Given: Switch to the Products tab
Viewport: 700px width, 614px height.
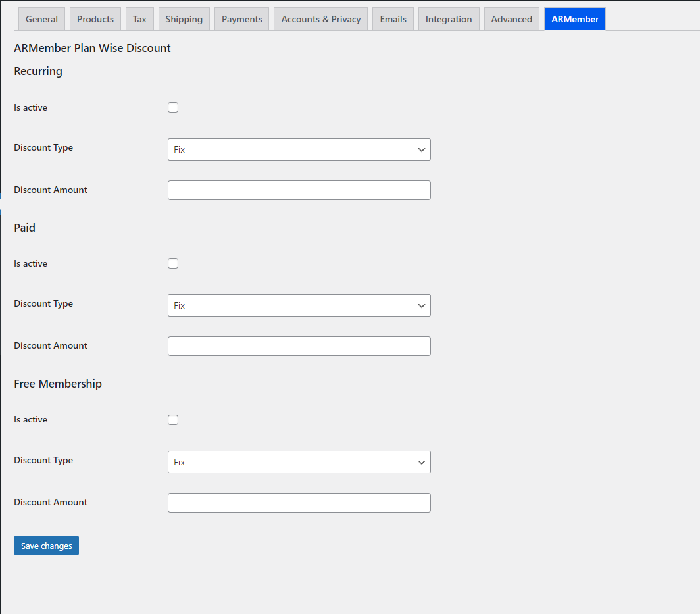Looking at the screenshot, I should pyautogui.click(x=95, y=19).
